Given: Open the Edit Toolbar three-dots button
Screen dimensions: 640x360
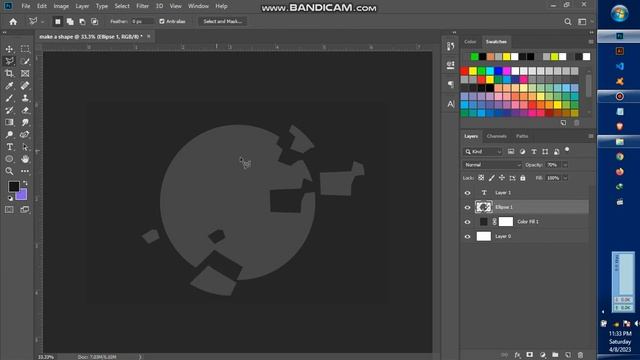Looking at the screenshot, I should coord(25,171).
